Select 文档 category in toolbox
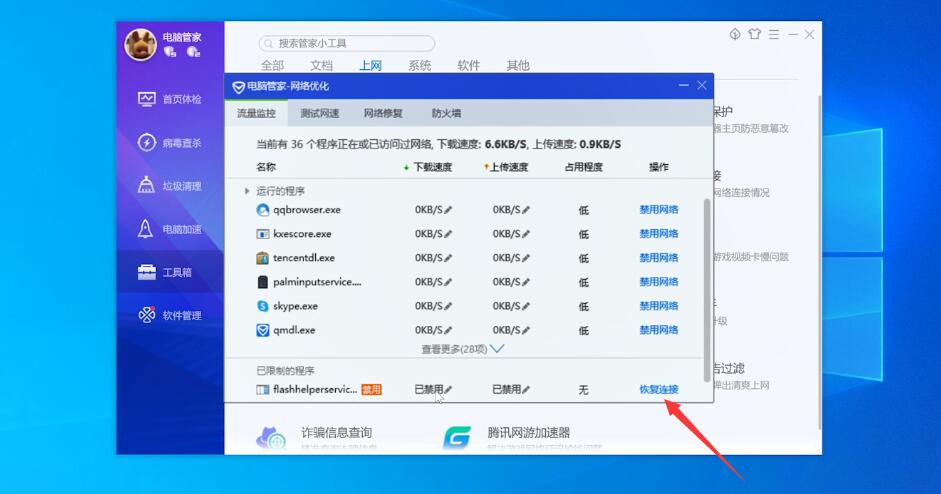941x494 pixels. [x=321, y=65]
